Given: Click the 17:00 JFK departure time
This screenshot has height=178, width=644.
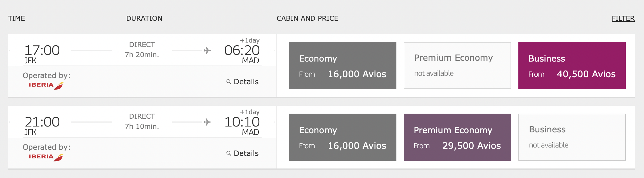Looking at the screenshot, I should 42,50.
